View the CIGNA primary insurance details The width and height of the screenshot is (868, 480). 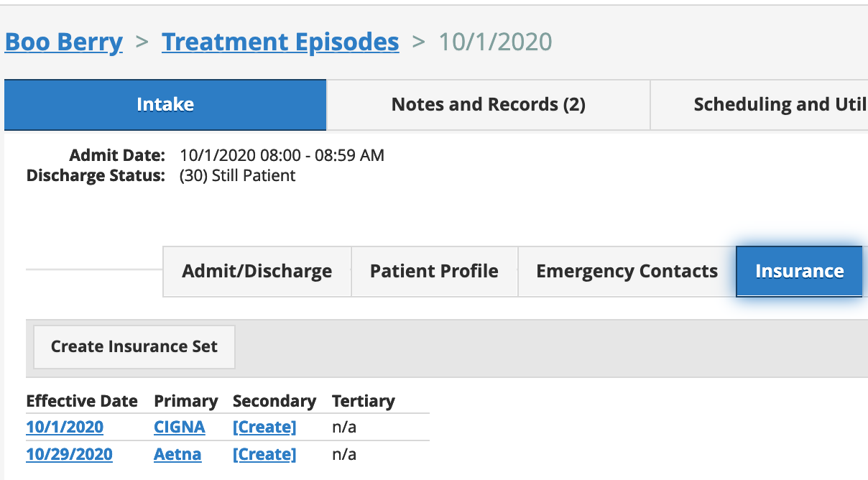(x=178, y=427)
